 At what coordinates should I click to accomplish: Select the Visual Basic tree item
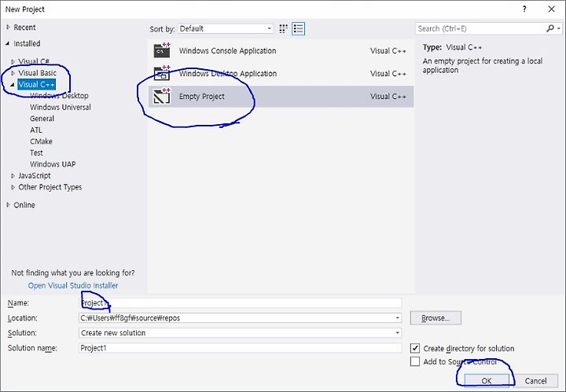point(37,73)
